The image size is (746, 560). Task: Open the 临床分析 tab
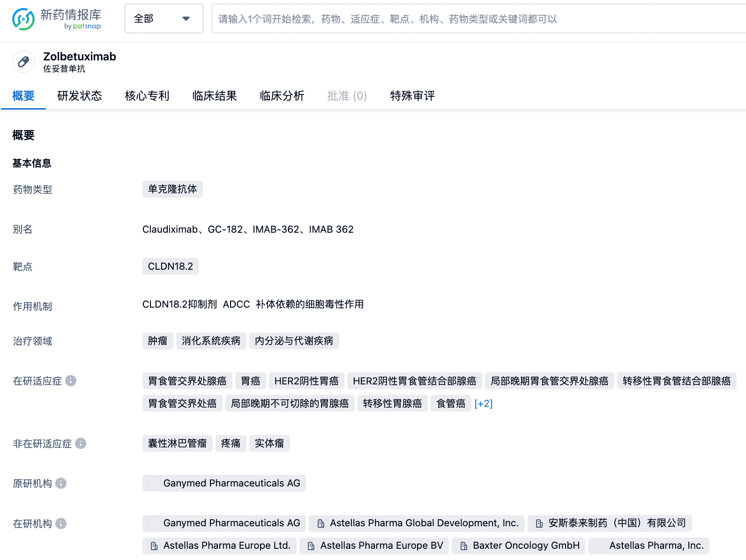tap(282, 96)
